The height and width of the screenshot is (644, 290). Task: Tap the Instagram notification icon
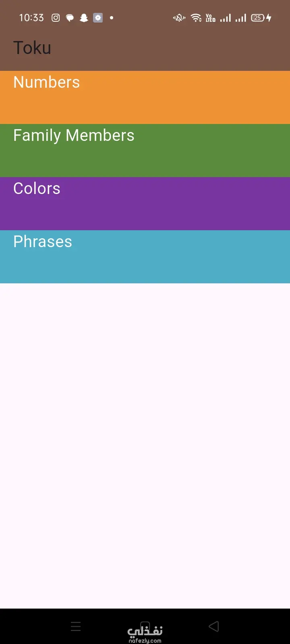pyautogui.click(x=56, y=18)
